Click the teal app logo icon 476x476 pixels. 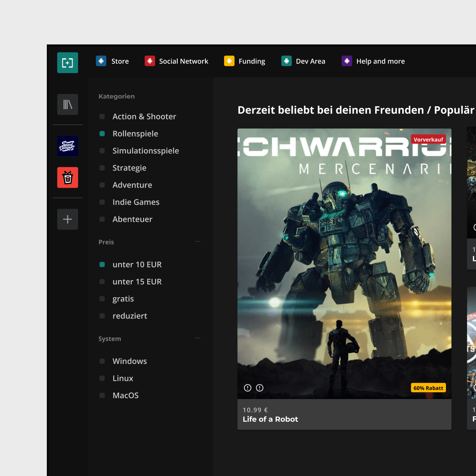67,63
